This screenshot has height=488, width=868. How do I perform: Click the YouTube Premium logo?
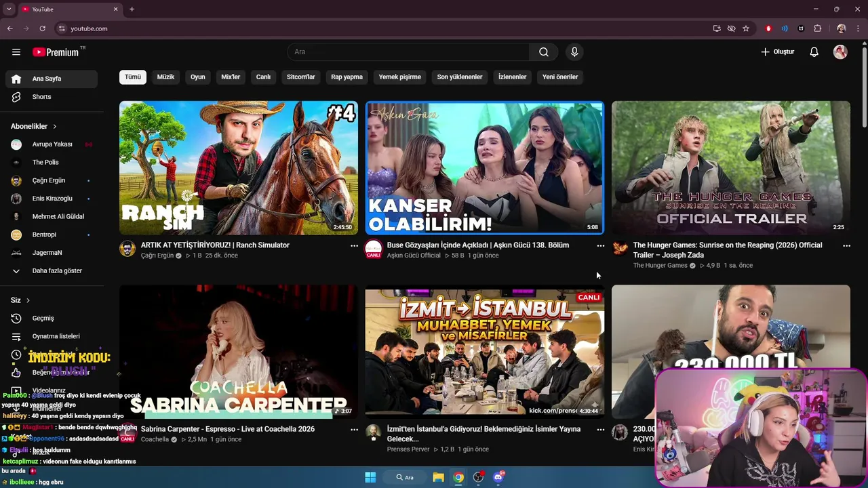(56, 52)
